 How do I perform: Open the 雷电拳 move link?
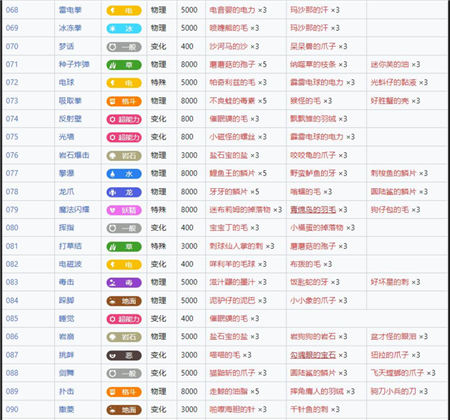(x=70, y=10)
